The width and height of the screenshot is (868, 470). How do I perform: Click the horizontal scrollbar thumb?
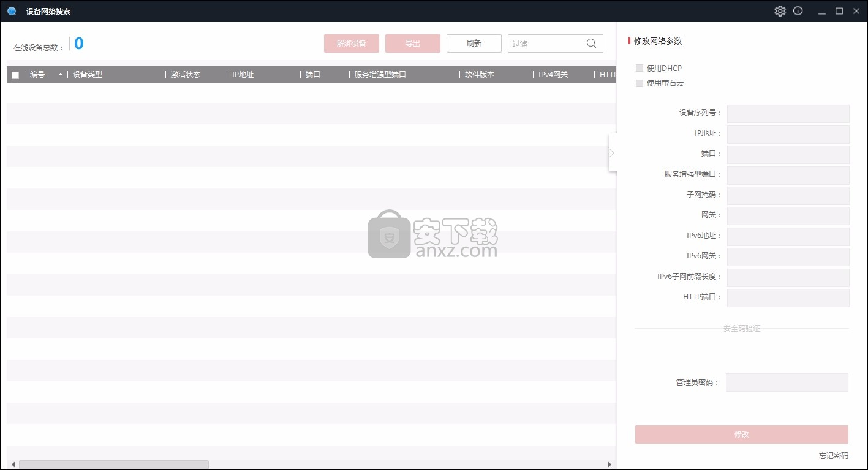tap(114, 464)
